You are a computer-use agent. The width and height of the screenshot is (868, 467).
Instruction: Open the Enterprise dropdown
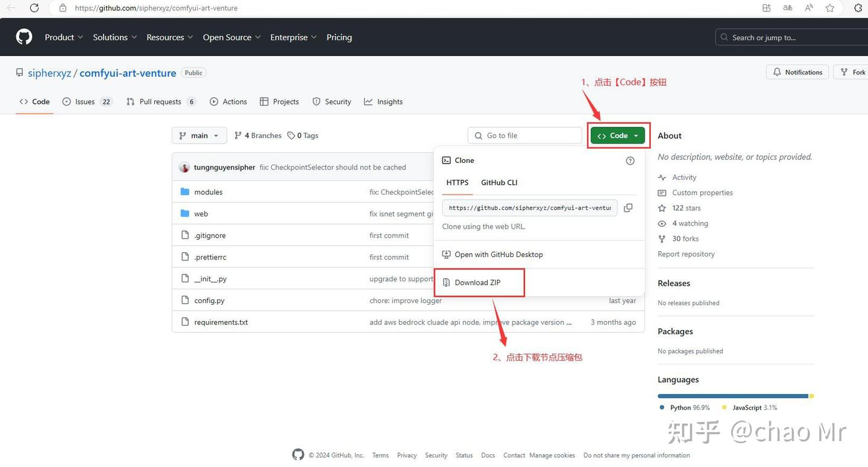coord(294,37)
